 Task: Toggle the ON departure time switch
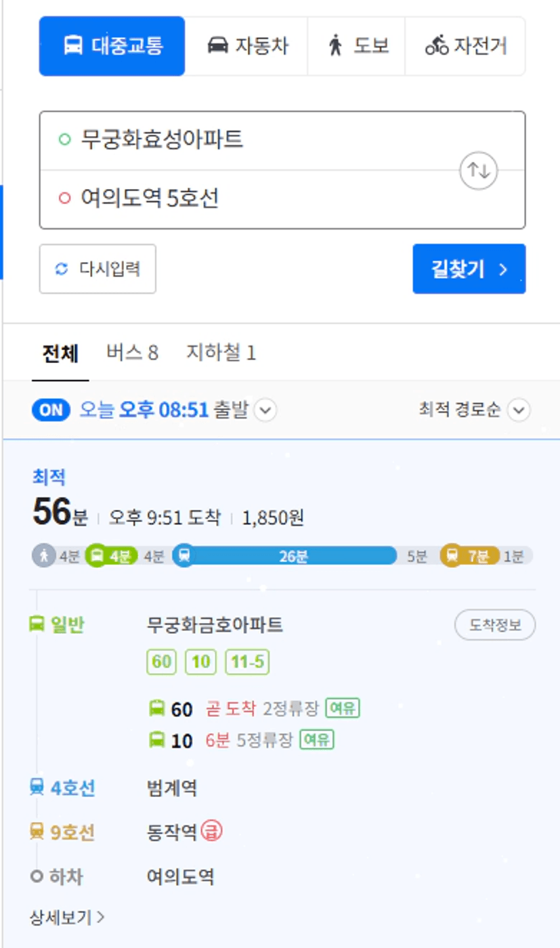click(51, 410)
